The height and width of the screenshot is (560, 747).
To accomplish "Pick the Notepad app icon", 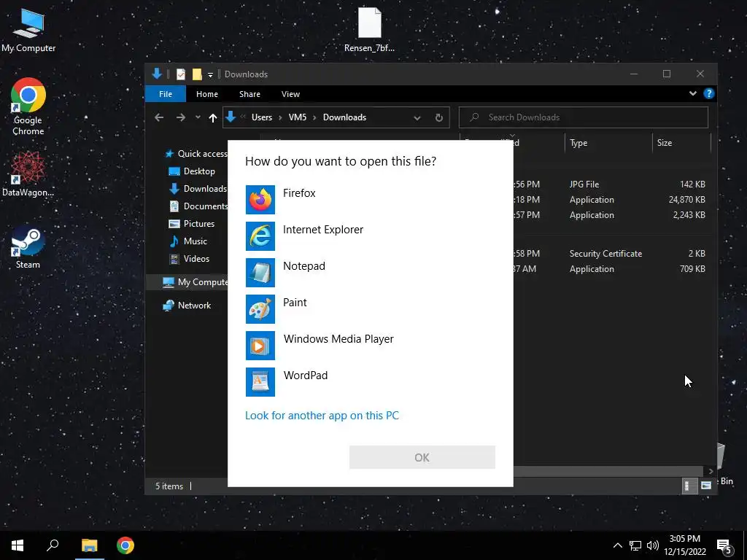I will pos(260,273).
